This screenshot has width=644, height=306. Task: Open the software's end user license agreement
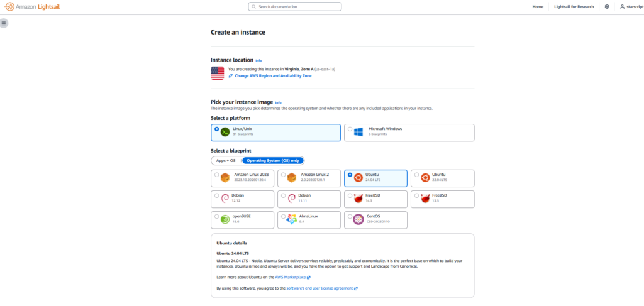321,288
